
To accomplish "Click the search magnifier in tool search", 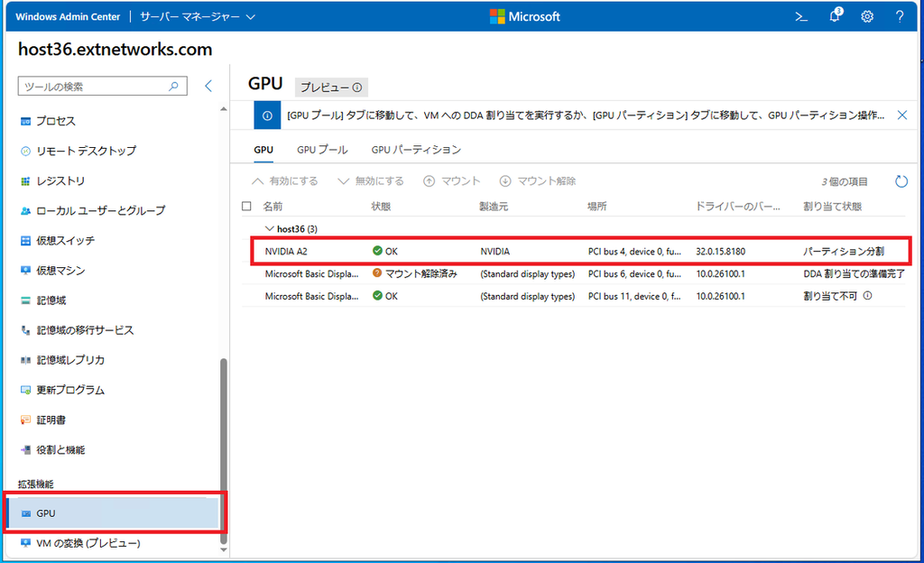I will [173, 87].
